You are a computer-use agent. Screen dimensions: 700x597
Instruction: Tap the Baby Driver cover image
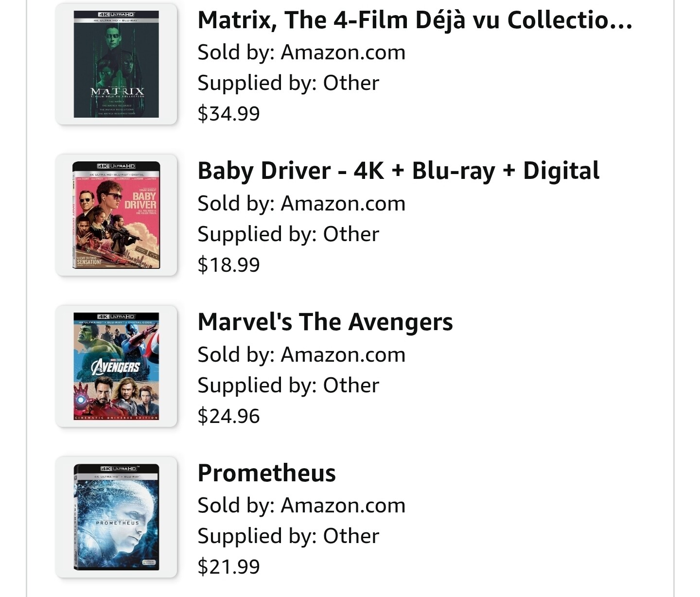116,215
